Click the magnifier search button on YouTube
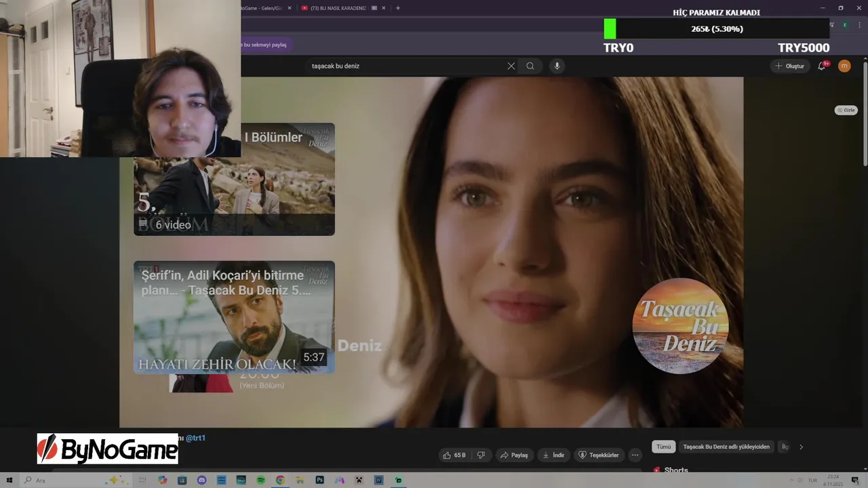 (530, 66)
